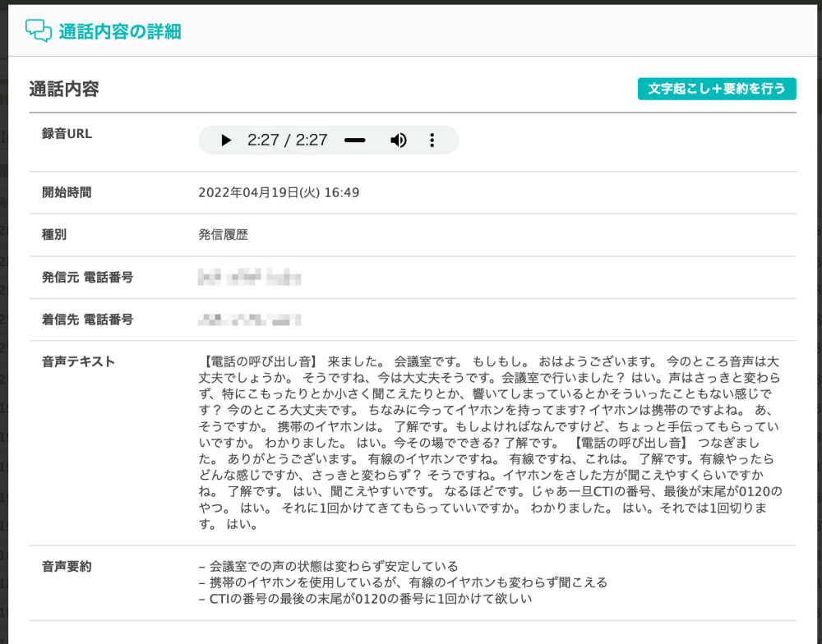Click the 音声要約 label
822x644 pixels.
(67, 566)
